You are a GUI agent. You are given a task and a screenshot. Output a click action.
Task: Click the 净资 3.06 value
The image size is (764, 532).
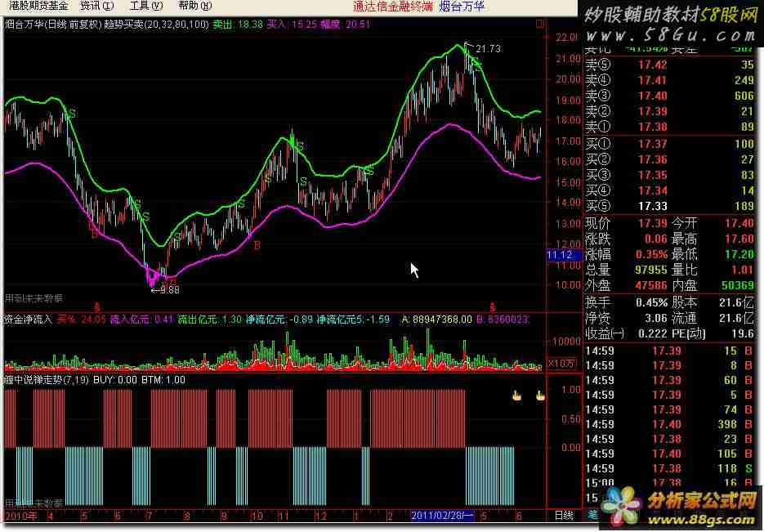(x=656, y=318)
